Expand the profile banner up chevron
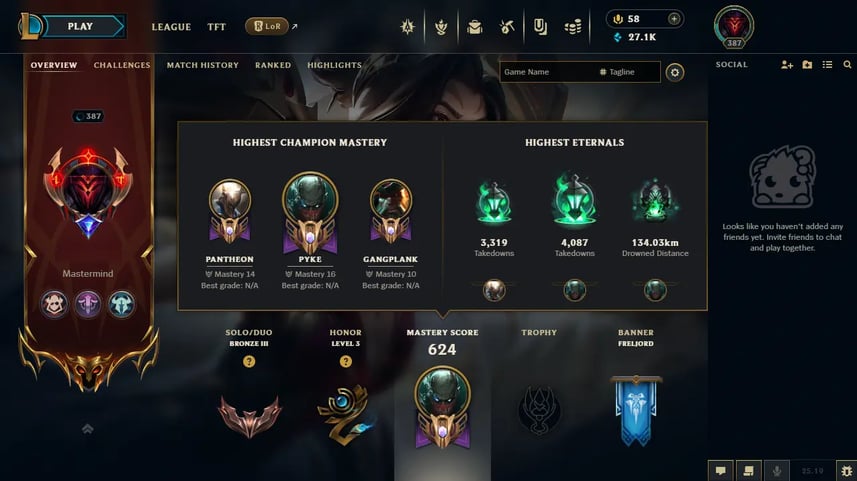This screenshot has width=857, height=481. coord(87,429)
